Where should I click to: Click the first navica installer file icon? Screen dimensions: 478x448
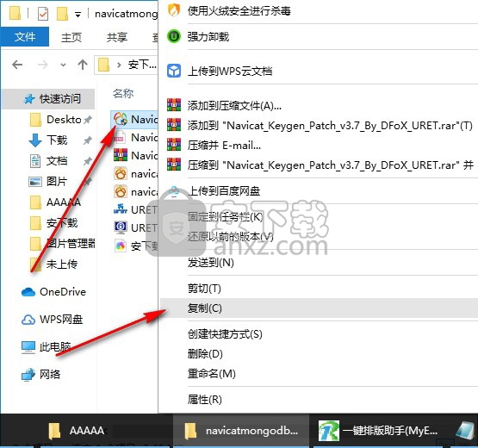121,174
